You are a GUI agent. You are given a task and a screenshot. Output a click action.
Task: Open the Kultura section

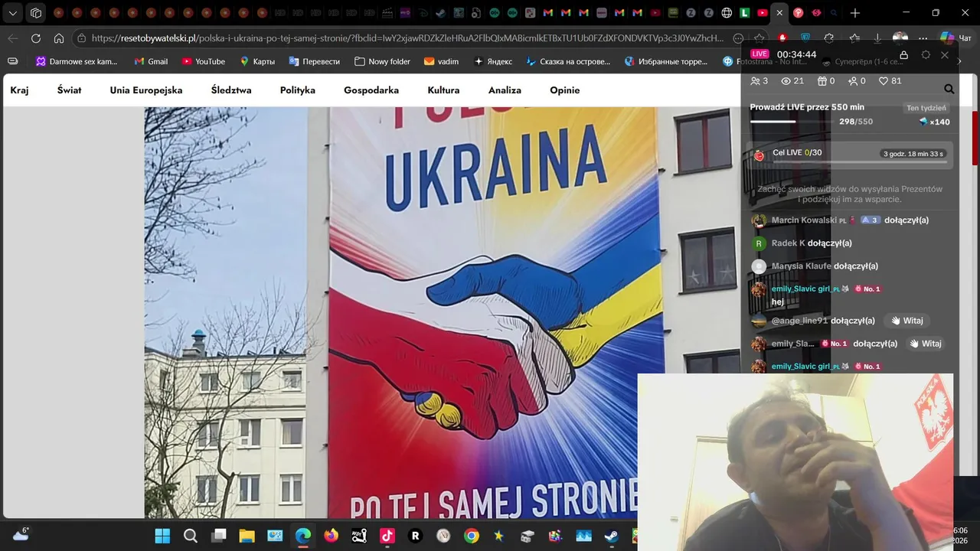(443, 90)
